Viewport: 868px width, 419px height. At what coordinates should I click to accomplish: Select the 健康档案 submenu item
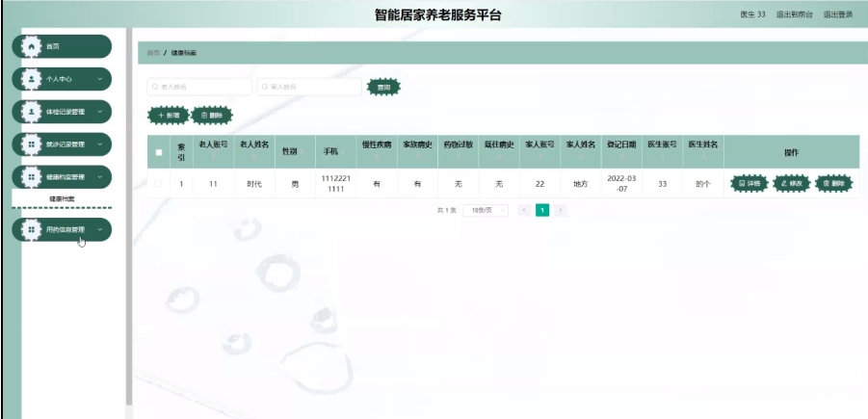[x=62, y=198]
